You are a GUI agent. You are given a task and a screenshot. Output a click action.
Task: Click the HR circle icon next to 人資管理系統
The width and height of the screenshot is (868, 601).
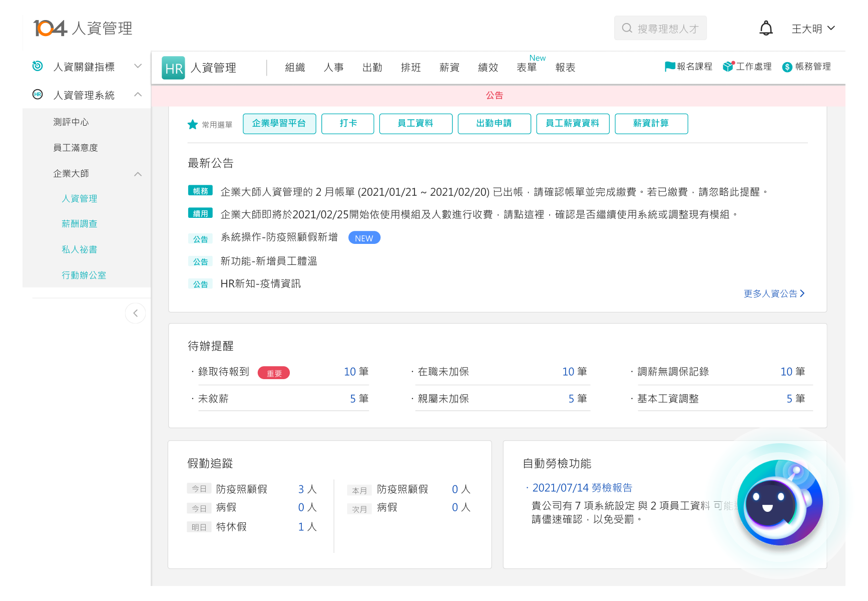click(x=38, y=94)
